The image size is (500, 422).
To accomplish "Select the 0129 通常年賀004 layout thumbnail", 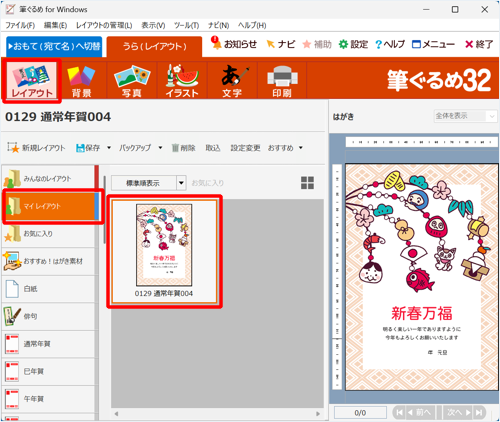I will click(164, 252).
